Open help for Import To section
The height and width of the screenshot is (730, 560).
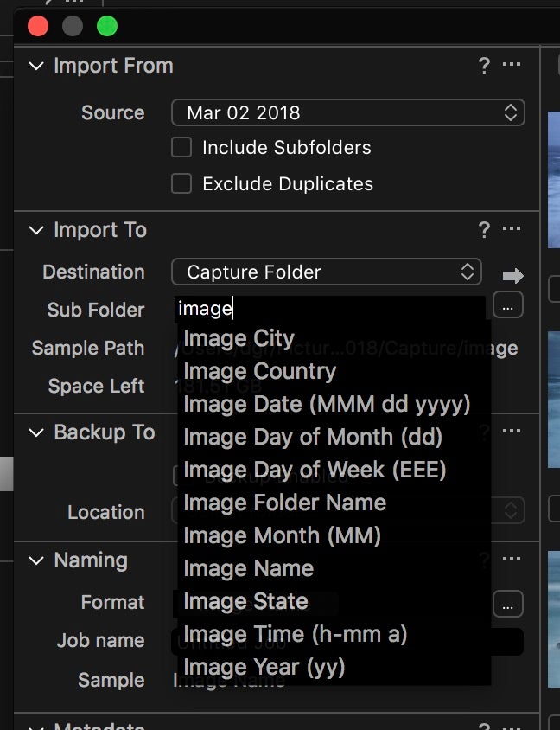pyautogui.click(x=484, y=230)
